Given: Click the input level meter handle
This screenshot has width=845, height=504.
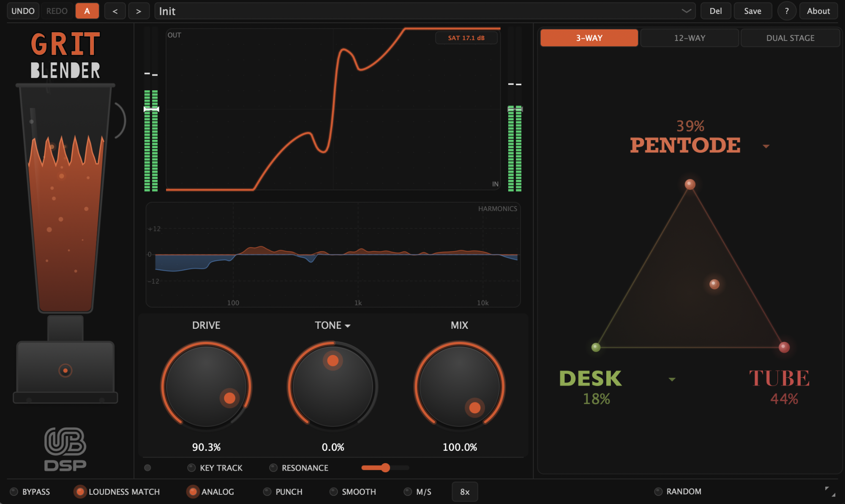Looking at the screenshot, I should tap(151, 109).
